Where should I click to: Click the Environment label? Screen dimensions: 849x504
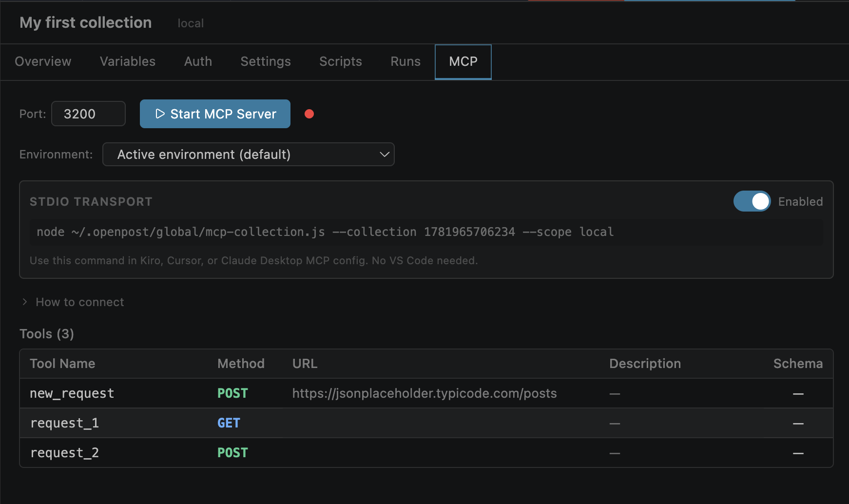click(x=56, y=155)
